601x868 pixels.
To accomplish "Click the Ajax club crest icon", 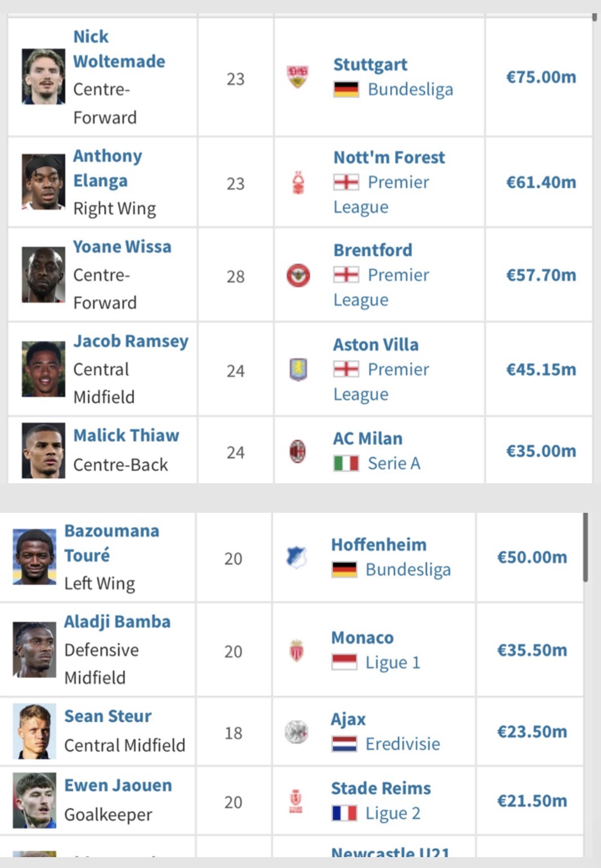I will click(296, 731).
